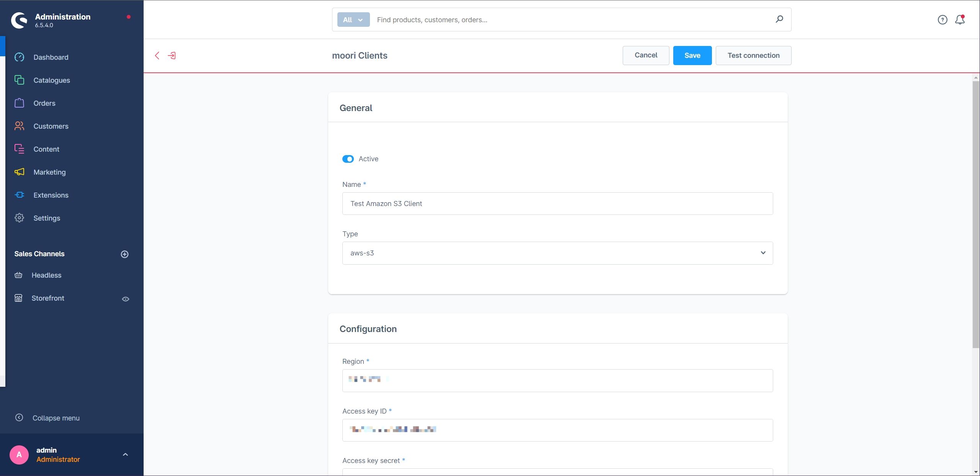980x476 pixels.
Task: Open the All search filter dropdown
Action: [x=353, y=20]
